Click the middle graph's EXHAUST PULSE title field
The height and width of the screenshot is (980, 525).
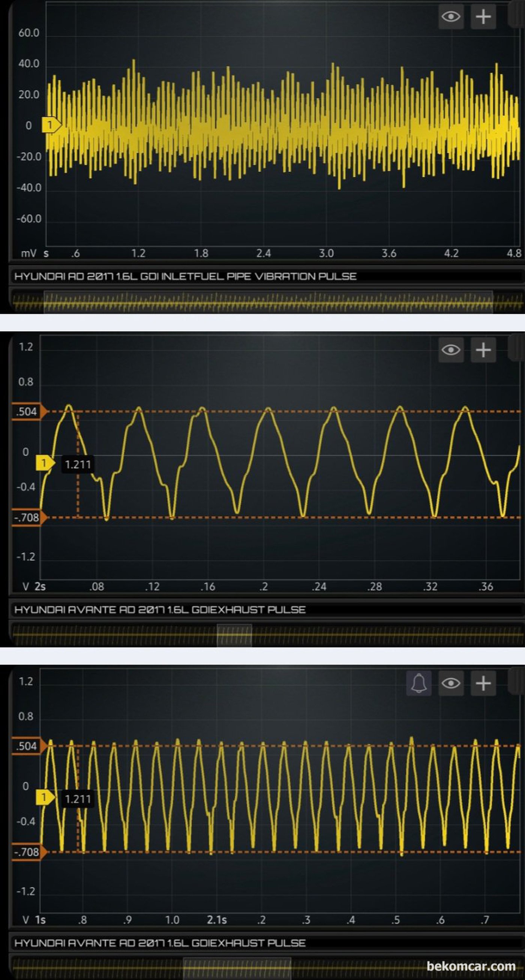(160, 610)
